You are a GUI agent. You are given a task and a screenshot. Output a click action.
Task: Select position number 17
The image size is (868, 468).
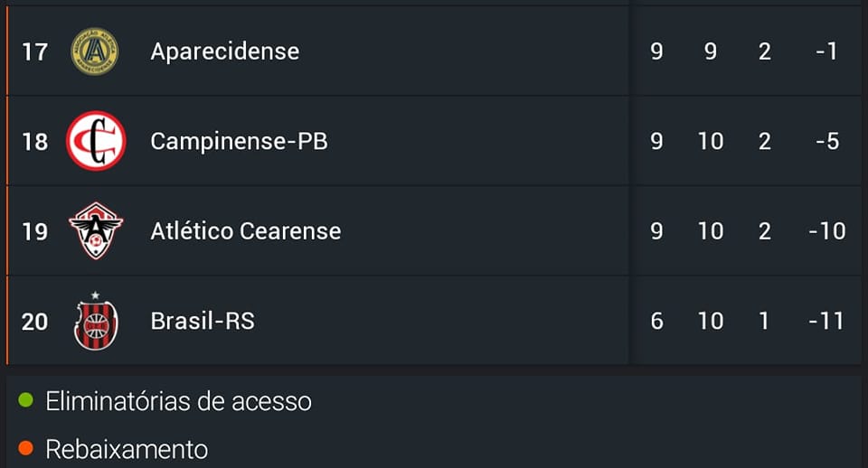click(34, 51)
